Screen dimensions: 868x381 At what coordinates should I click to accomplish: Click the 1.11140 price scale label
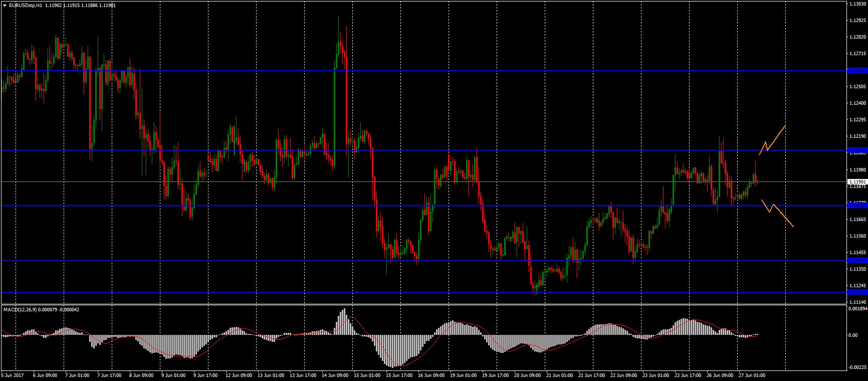857,302
